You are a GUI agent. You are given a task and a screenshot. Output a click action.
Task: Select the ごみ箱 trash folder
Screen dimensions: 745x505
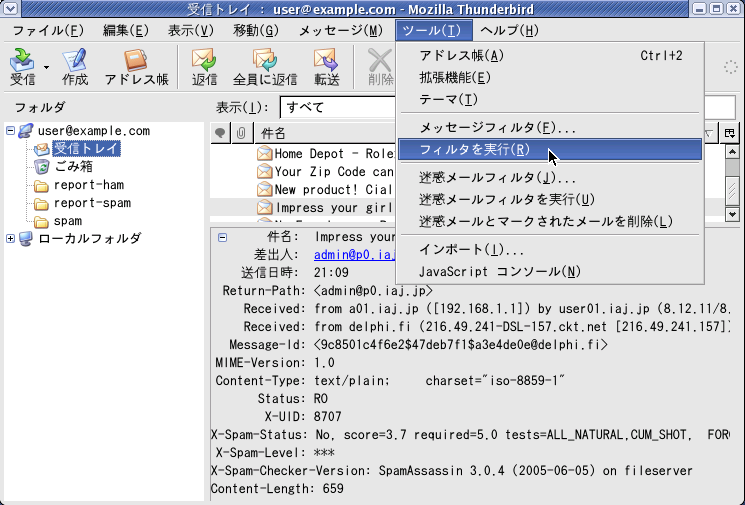coord(74,167)
